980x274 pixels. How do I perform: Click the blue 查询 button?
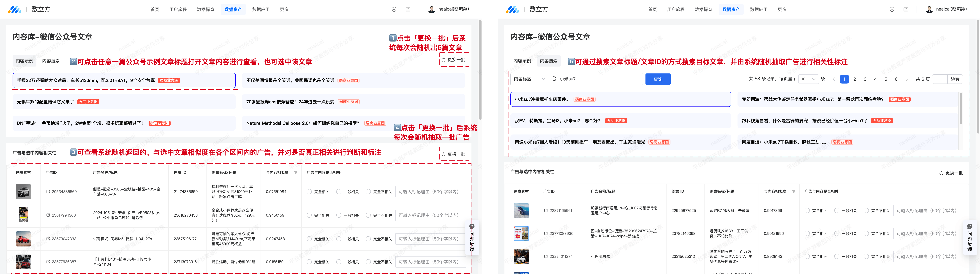pyautogui.click(x=658, y=79)
